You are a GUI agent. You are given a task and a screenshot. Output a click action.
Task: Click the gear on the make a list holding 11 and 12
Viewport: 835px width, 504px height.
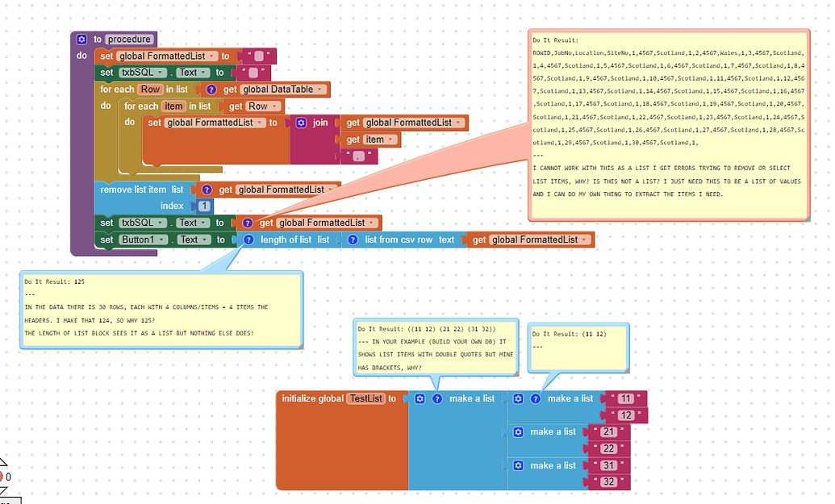tap(519, 398)
